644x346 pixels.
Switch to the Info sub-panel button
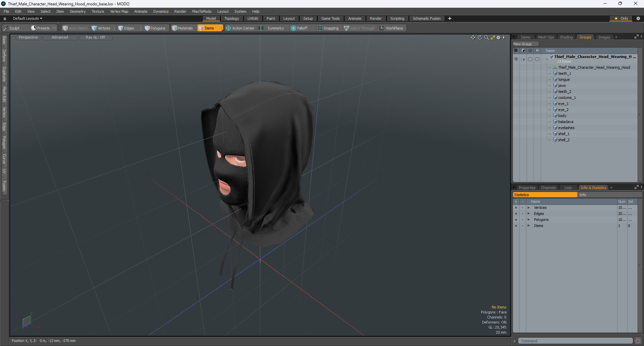[609, 195]
